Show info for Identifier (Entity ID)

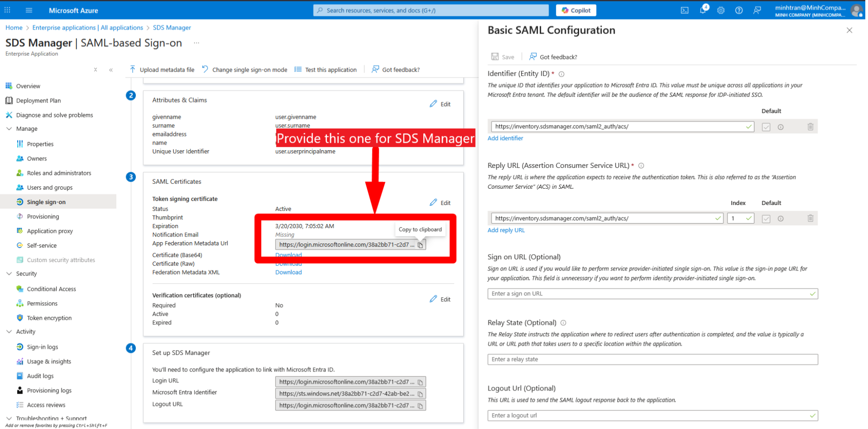point(562,74)
